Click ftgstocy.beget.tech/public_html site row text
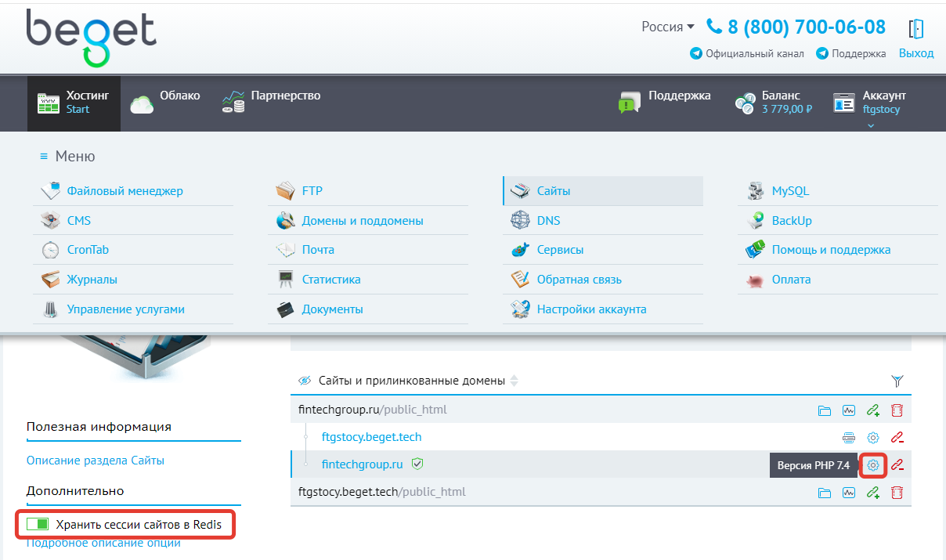This screenshot has height=560, width=946. point(382,492)
